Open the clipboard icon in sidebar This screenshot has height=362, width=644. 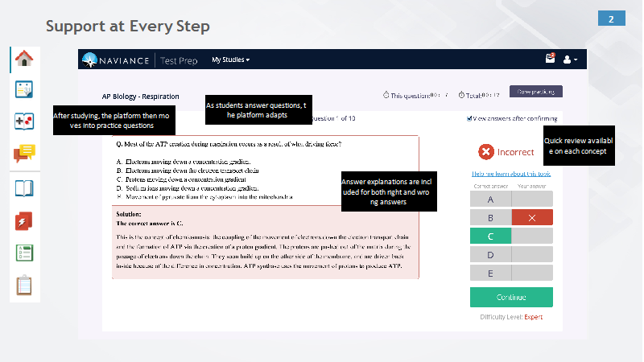coord(24,285)
